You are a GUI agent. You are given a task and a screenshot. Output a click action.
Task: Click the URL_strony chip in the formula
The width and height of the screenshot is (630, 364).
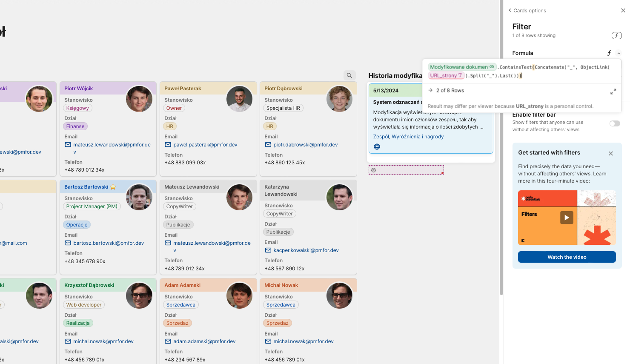[x=446, y=76]
